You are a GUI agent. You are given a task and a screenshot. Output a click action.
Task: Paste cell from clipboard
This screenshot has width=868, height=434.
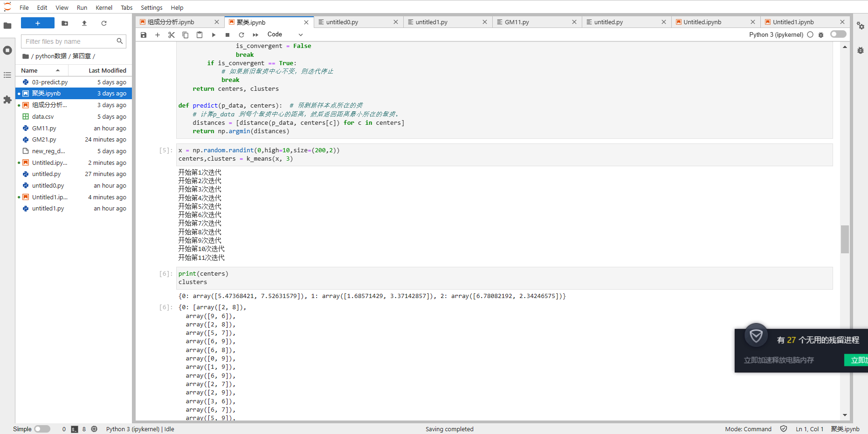pos(200,35)
